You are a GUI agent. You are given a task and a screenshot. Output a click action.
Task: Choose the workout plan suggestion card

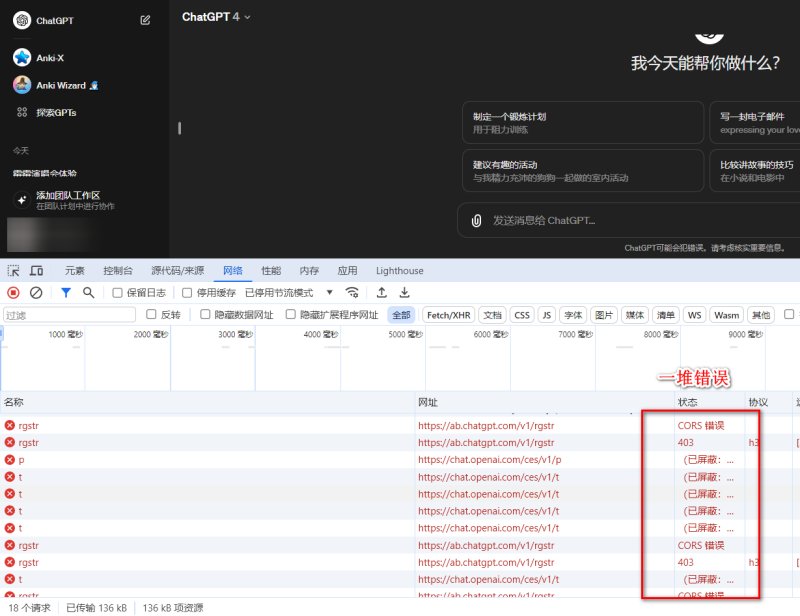(x=583, y=122)
